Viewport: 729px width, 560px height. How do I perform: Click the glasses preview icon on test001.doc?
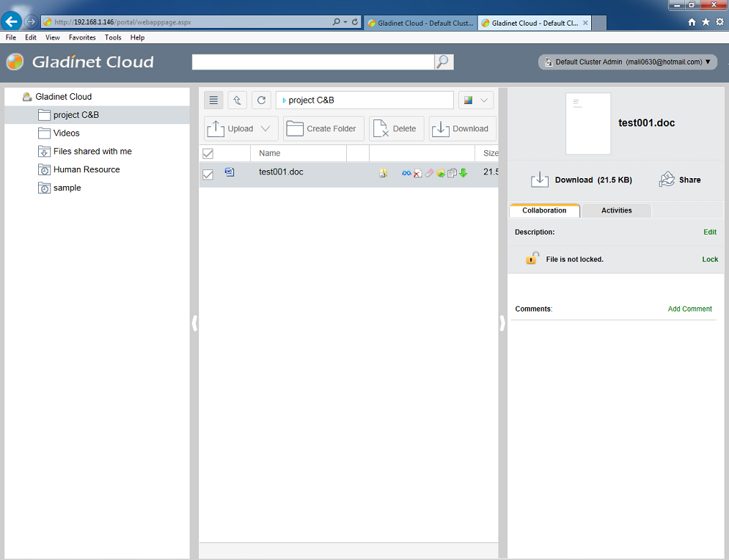click(x=406, y=173)
